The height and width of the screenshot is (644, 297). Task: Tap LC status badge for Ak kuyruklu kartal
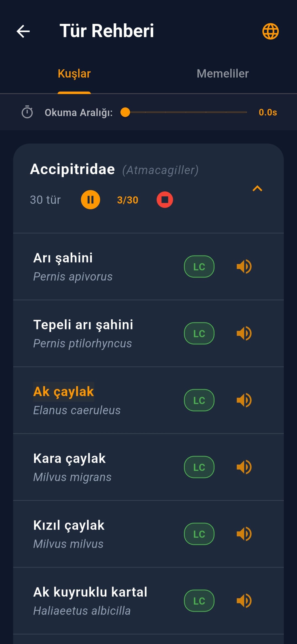(x=199, y=601)
